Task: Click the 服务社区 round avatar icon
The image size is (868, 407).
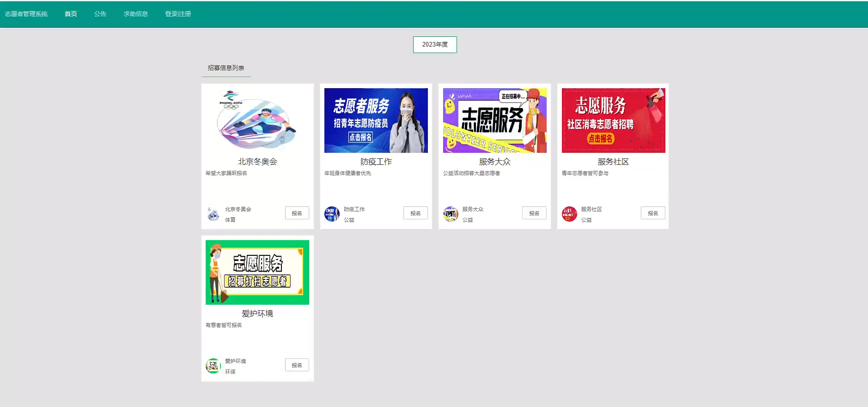Action: [569, 214]
